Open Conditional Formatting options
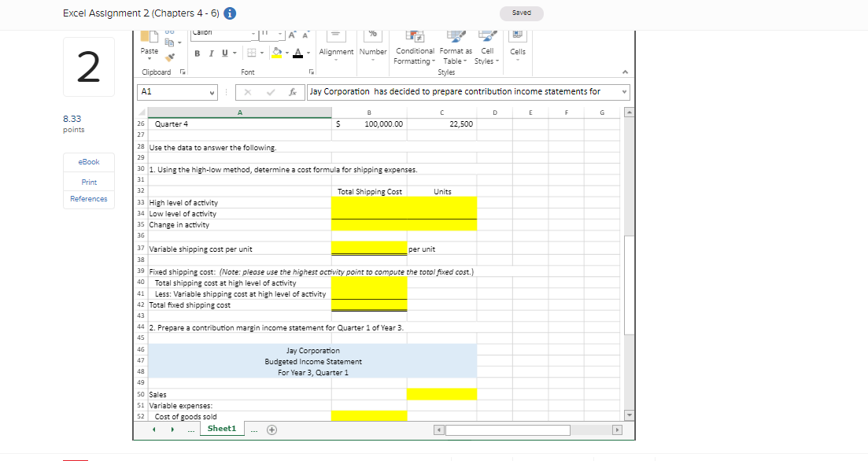 415,43
